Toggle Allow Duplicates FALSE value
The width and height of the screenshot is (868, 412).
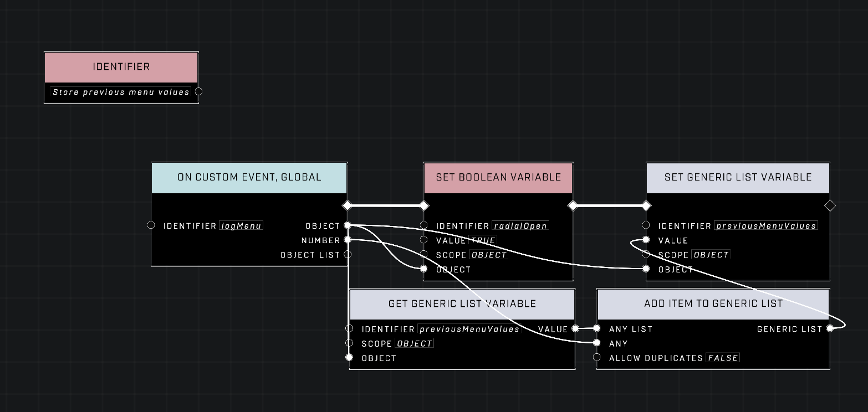click(x=723, y=358)
